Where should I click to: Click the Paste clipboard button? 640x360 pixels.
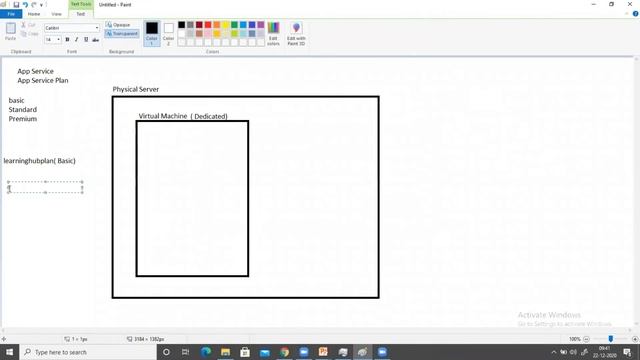pos(11,31)
